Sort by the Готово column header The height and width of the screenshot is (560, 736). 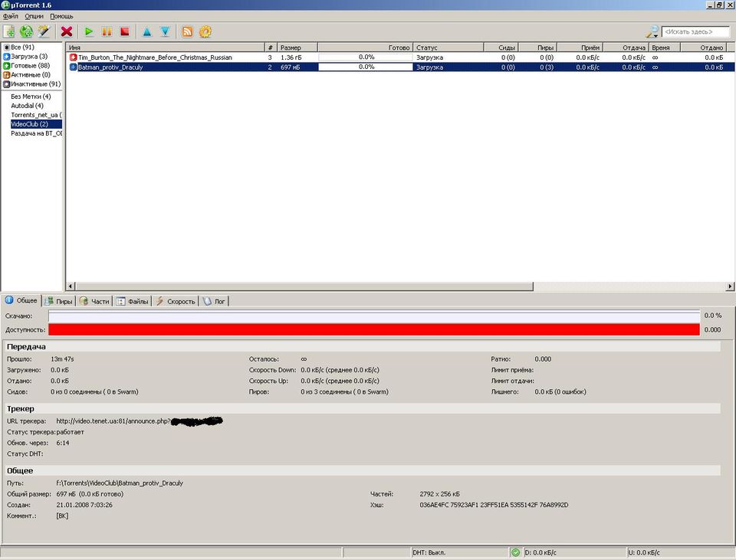[365, 47]
